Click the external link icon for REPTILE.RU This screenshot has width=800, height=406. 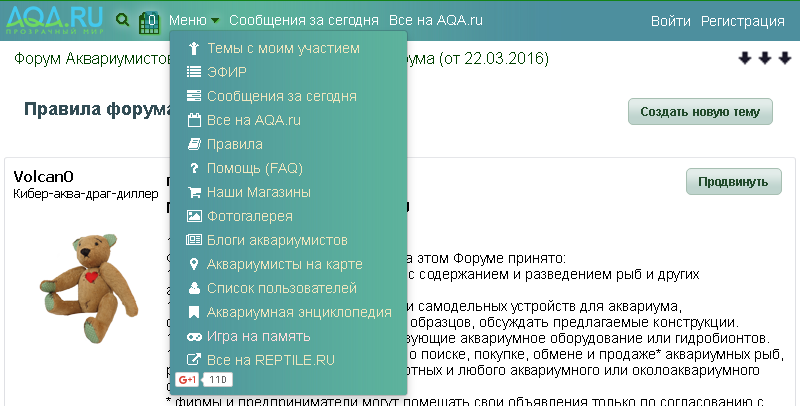coord(194,360)
